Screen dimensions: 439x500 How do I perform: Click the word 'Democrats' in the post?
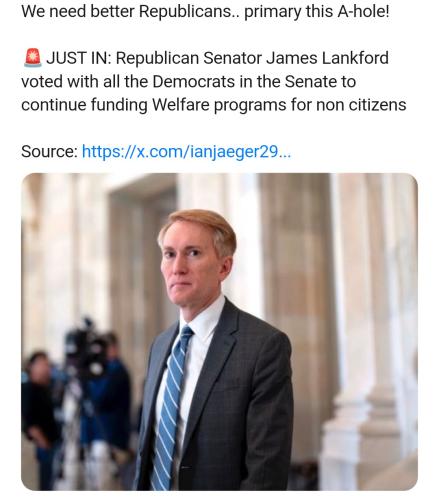[193, 82]
